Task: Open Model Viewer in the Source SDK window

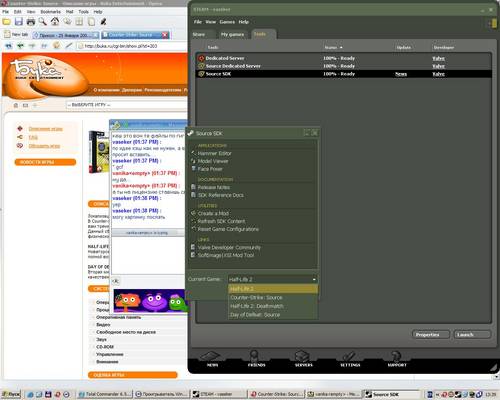Action: click(x=213, y=161)
